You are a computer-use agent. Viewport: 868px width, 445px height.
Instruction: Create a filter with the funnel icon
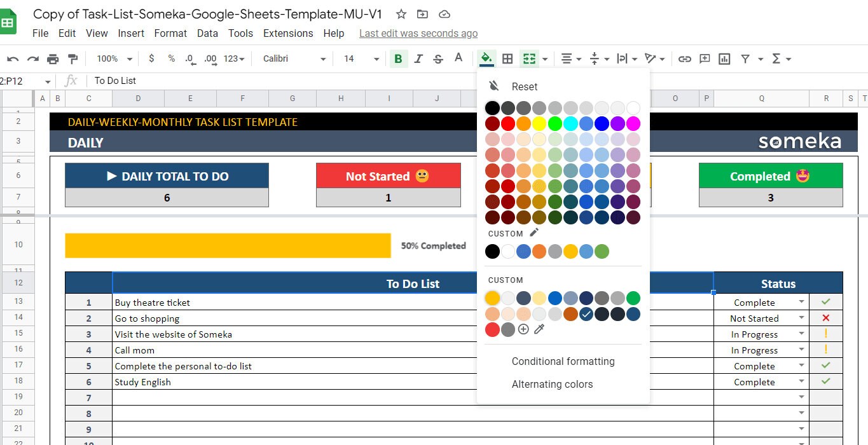tap(744, 58)
